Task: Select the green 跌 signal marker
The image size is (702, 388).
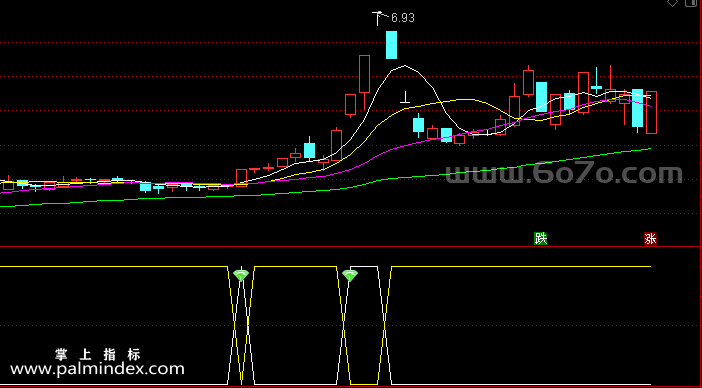Action: tap(540, 239)
